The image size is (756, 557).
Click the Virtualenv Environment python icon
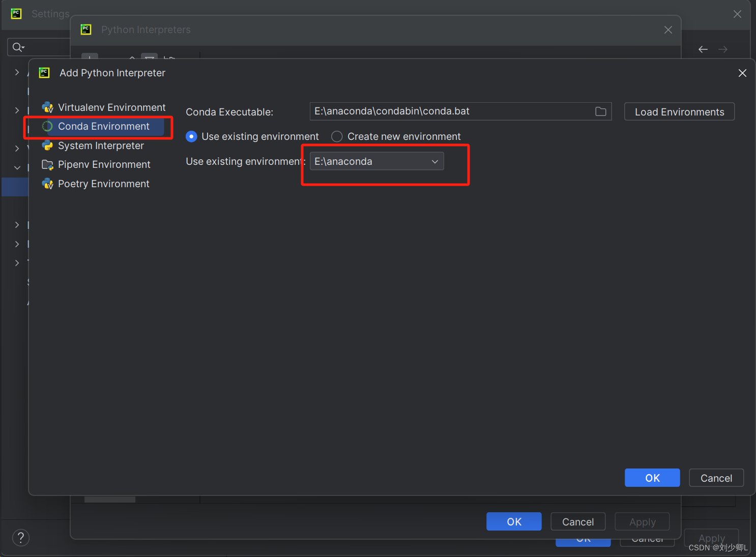(x=47, y=107)
